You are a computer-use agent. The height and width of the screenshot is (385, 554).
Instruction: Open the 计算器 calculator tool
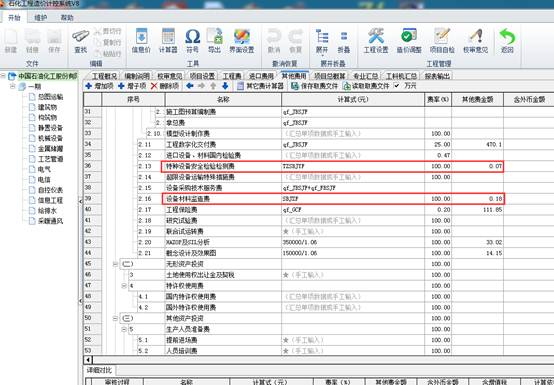click(x=168, y=40)
